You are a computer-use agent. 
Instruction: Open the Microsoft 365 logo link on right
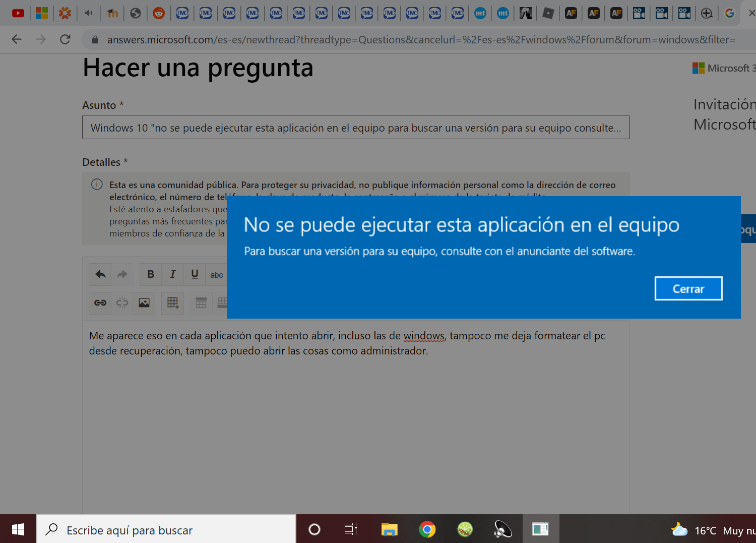coord(724,68)
